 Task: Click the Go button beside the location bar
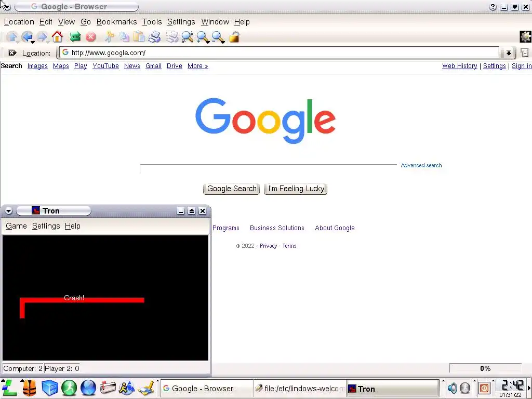[525, 52]
